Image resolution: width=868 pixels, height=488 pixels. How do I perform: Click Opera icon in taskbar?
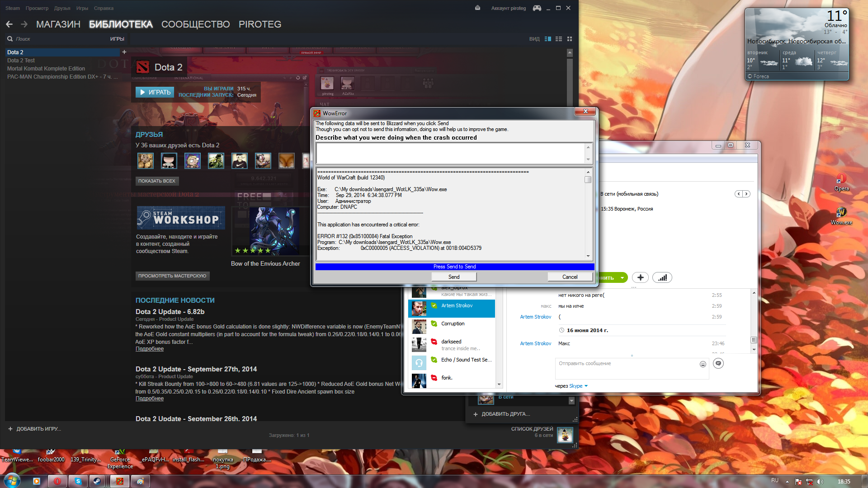tap(57, 481)
